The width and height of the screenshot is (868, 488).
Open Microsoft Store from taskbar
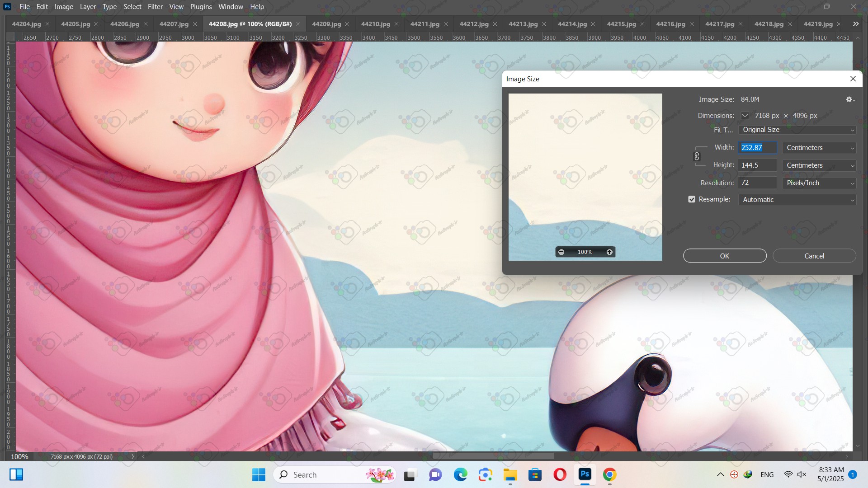point(535,475)
